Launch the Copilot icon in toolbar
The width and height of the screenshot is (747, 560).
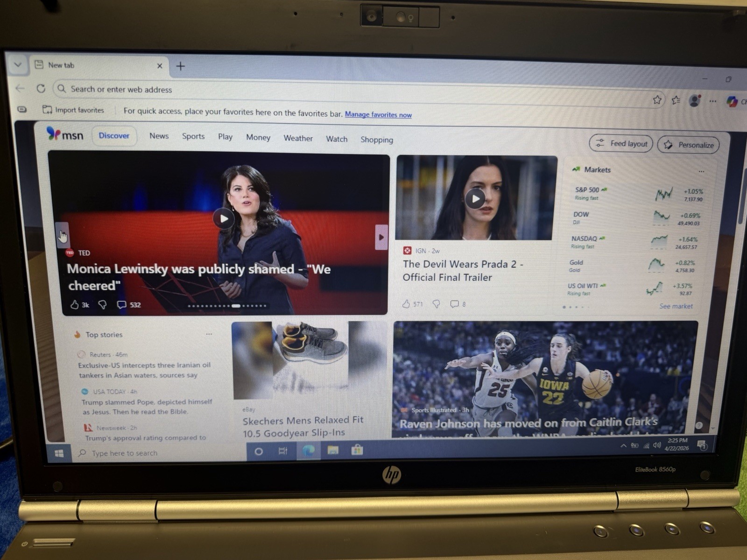click(732, 101)
